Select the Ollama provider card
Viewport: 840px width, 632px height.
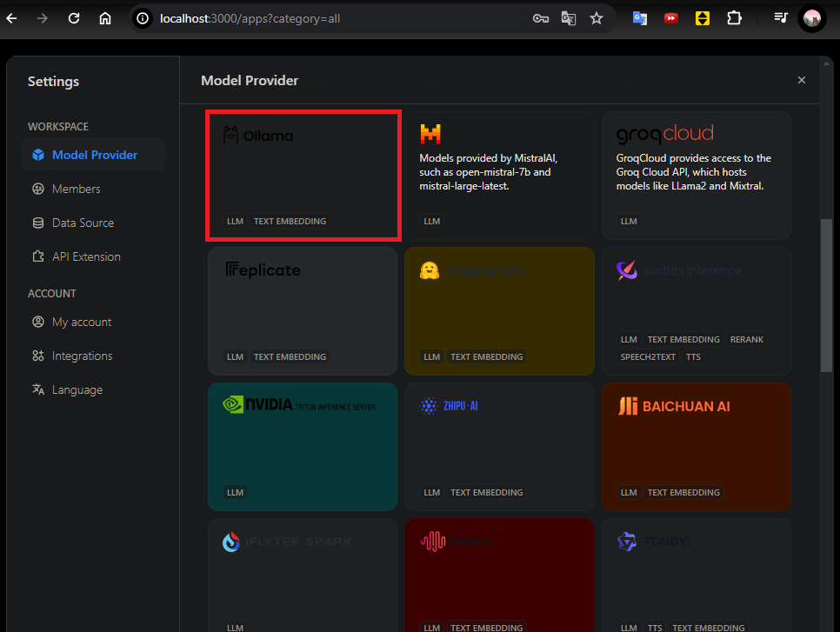(x=303, y=176)
